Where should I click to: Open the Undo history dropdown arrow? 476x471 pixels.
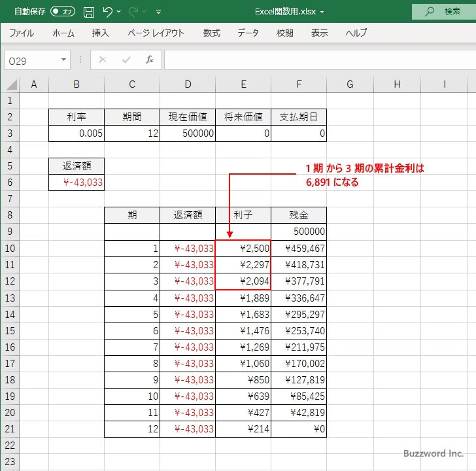119,12
